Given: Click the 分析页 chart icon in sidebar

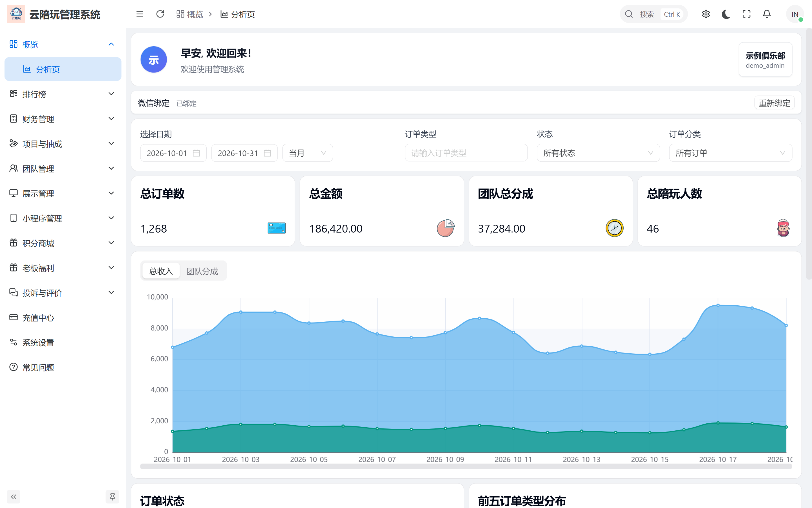Looking at the screenshot, I should click(x=27, y=69).
